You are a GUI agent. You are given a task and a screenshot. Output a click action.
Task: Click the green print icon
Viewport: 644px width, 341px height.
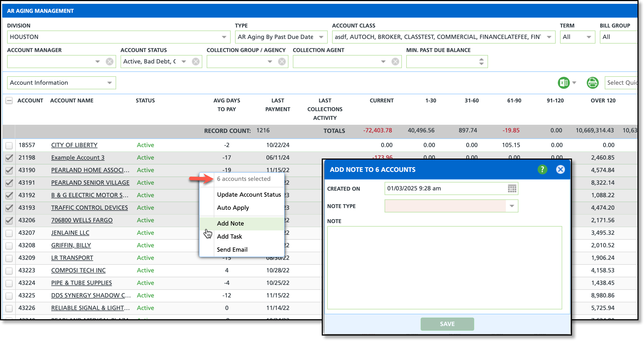(x=592, y=83)
